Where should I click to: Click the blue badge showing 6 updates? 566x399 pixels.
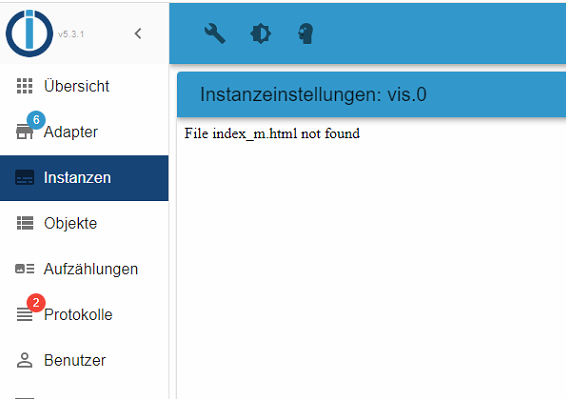[36, 120]
